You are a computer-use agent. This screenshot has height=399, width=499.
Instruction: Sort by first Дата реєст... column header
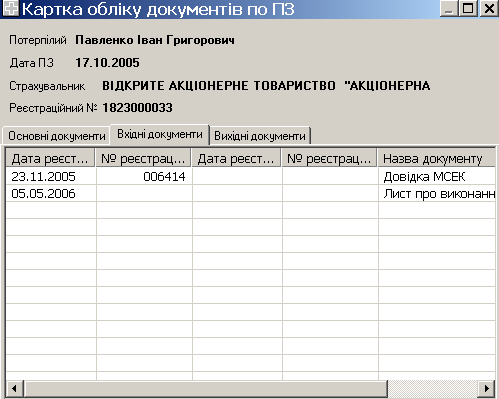[x=50, y=159]
